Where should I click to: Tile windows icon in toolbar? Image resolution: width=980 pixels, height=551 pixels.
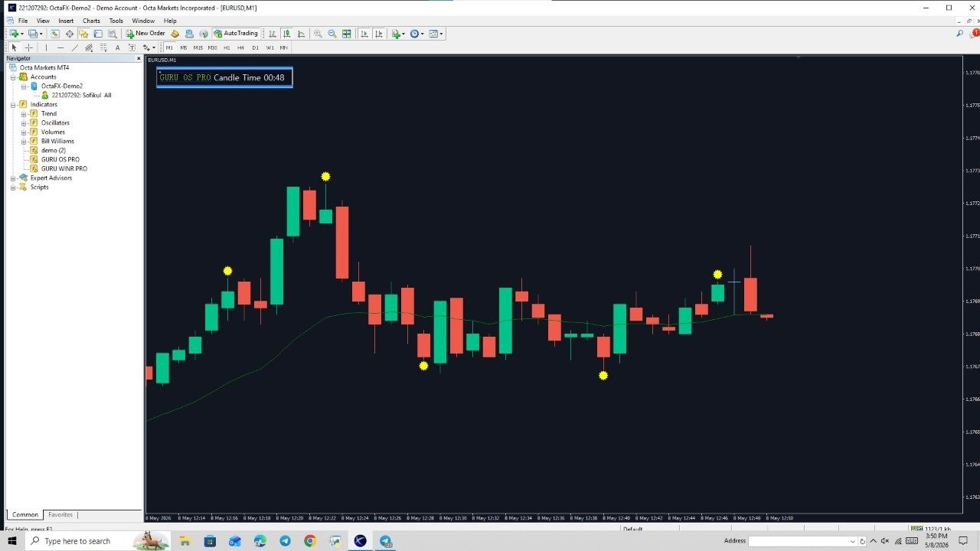click(x=347, y=34)
